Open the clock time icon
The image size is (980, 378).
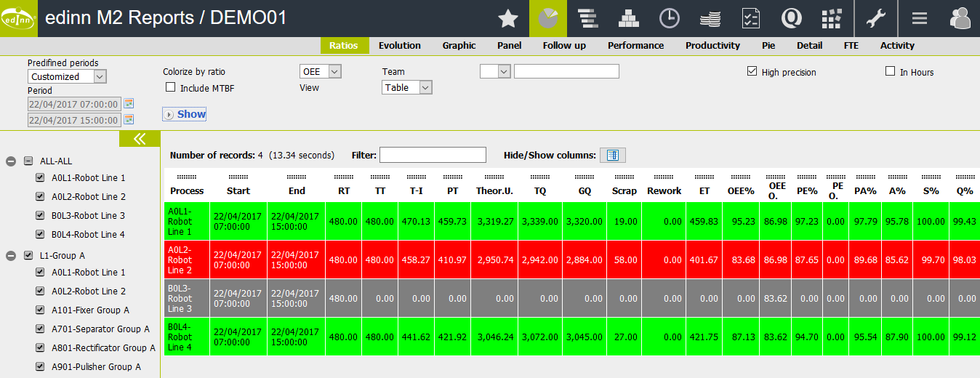pos(669,18)
